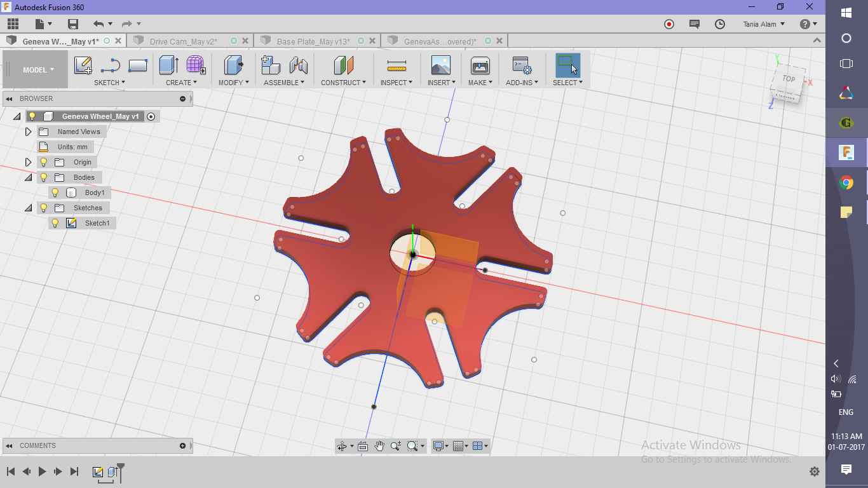Select the Measure ruler tool
Image resolution: width=868 pixels, height=488 pixels.
click(x=397, y=65)
